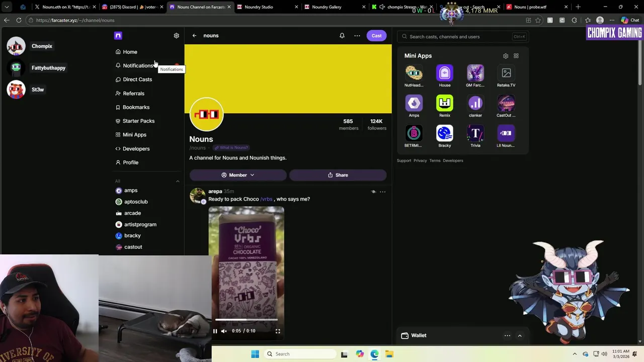
Task: Click the Nouns channel avatar
Action: (x=206, y=114)
